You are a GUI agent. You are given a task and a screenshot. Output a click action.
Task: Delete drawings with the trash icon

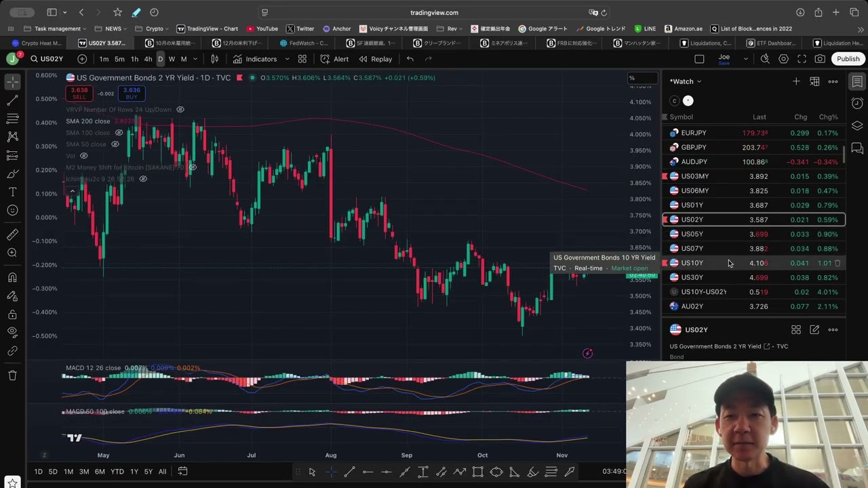coord(12,375)
